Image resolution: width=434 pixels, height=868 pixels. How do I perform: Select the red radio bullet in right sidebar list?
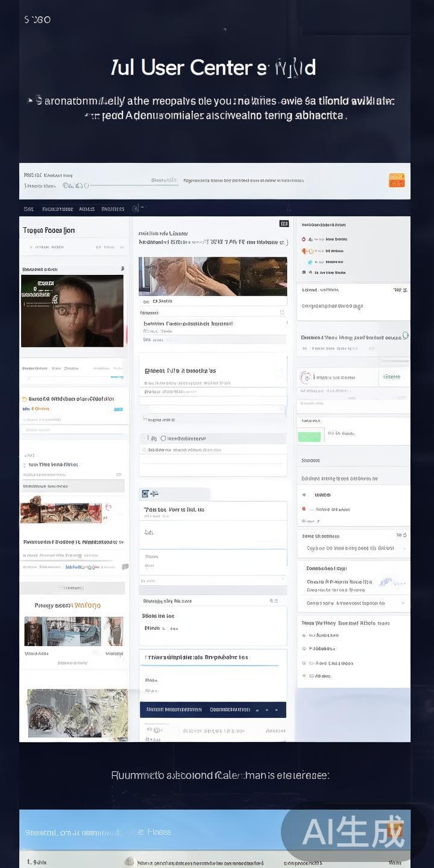[304, 509]
